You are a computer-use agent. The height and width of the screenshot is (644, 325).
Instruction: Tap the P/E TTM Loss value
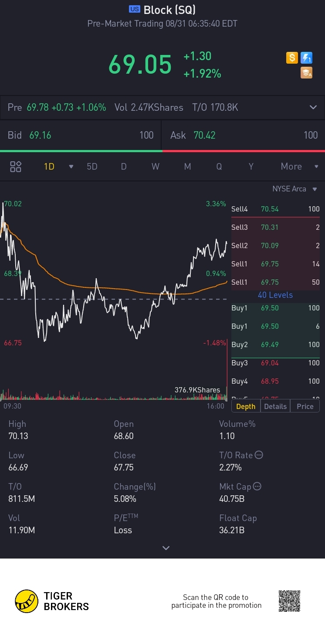click(123, 530)
